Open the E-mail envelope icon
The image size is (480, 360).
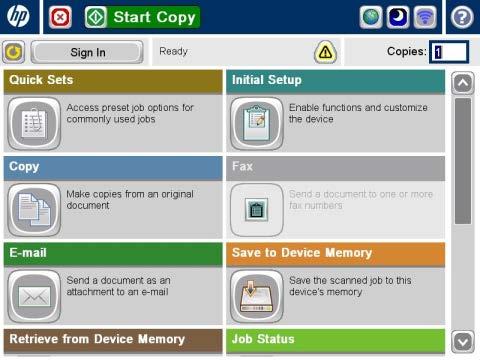click(x=34, y=296)
